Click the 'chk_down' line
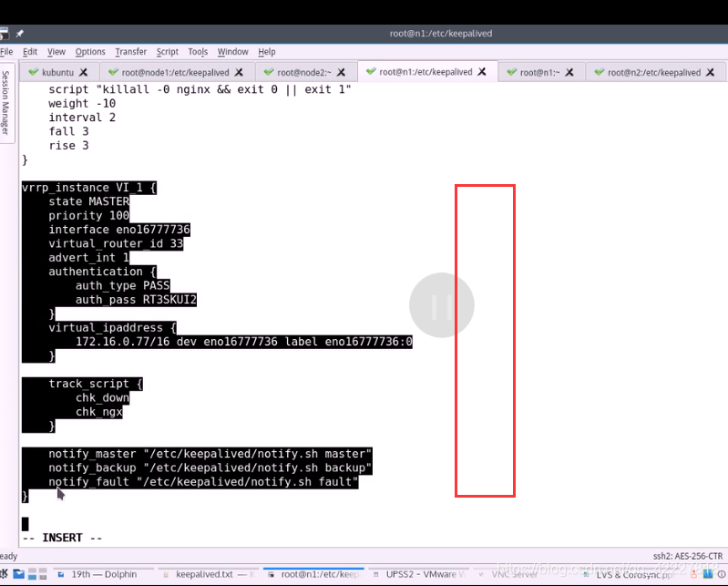Screen dimensions: 728x586 coord(103,397)
